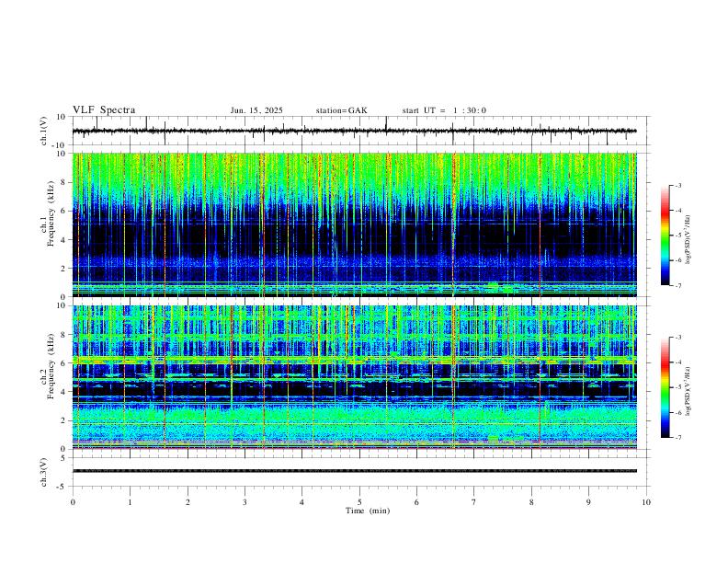Click the '-7' label on ch.2 colorbar
Viewport: 728px width, 563px height.
[x=678, y=438]
